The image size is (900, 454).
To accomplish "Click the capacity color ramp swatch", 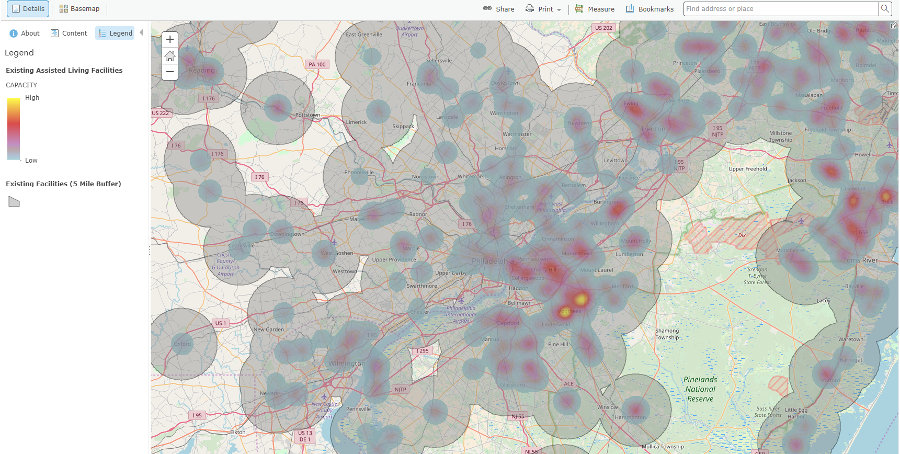I will 13,128.
